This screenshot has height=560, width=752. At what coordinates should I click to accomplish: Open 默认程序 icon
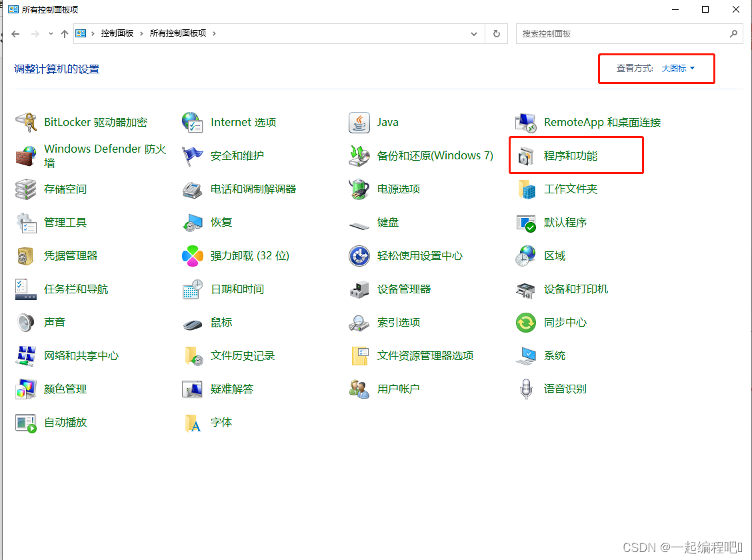pos(525,223)
